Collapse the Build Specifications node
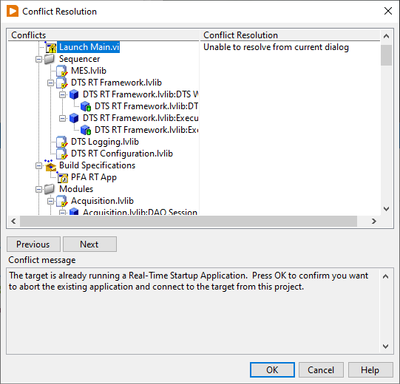This screenshot has width=400, height=384. [39, 166]
